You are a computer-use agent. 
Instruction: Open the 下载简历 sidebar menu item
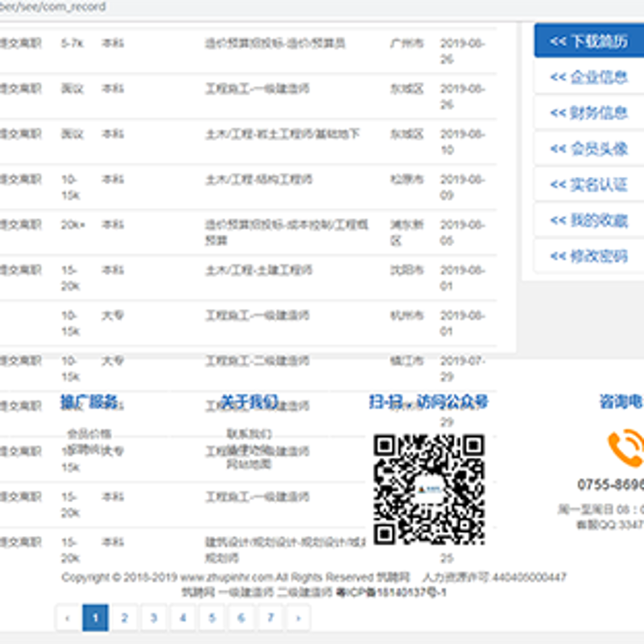(x=589, y=41)
